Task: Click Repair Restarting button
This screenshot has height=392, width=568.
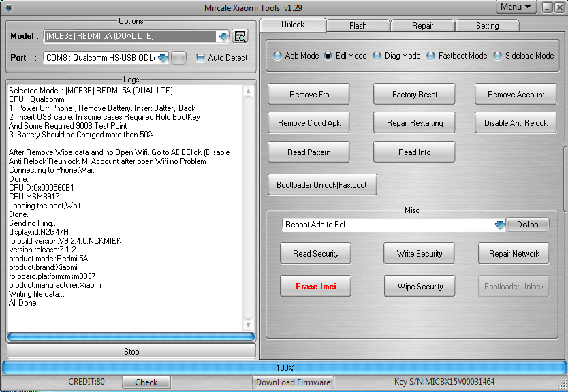Action: point(414,123)
